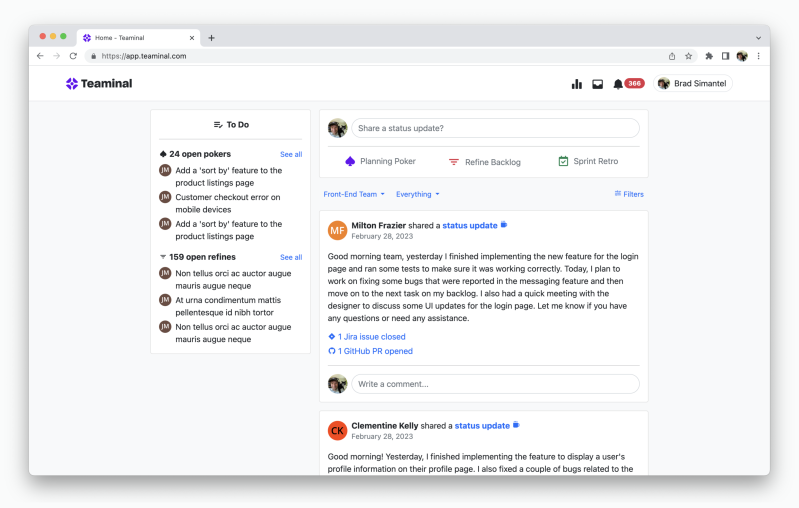The width and height of the screenshot is (799, 508).
Task: Click the lock icon beside the URL
Action: click(93, 56)
